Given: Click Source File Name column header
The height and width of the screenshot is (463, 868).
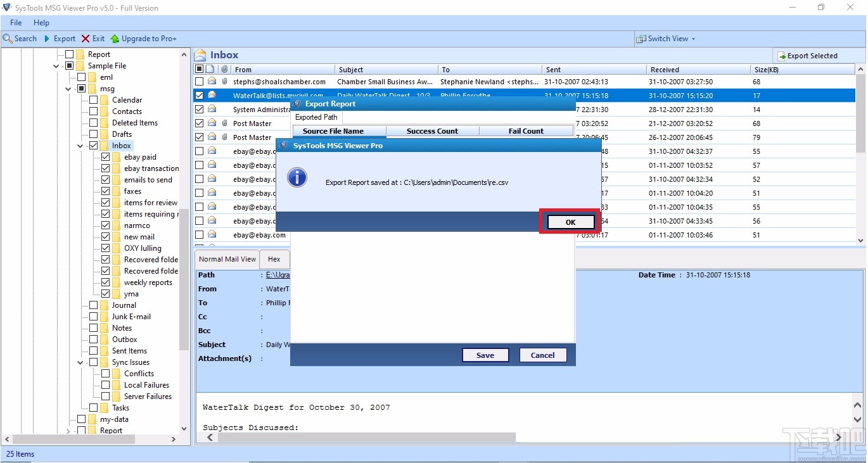Looking at the screenshot, I should (x=340, y=131).
